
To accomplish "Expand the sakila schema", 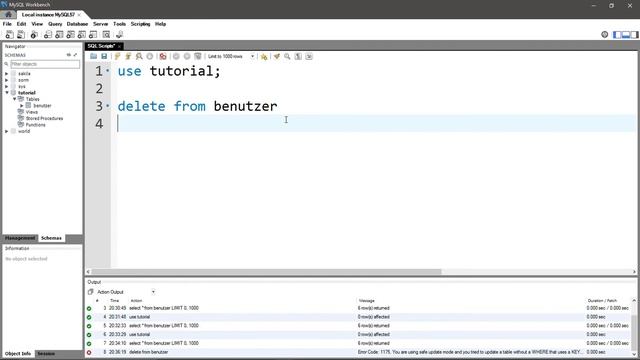I will (x=7, y=74).
